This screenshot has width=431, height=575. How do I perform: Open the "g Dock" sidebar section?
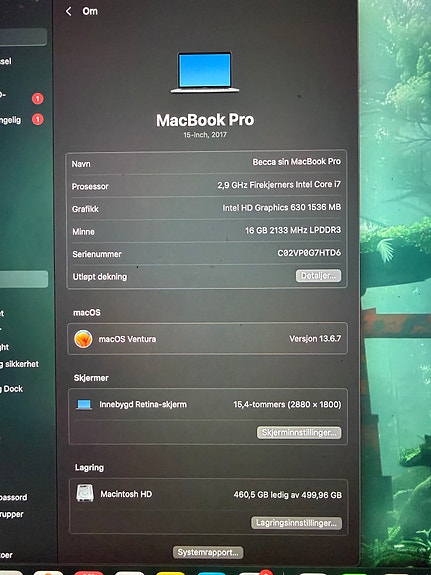coord(12,389)
